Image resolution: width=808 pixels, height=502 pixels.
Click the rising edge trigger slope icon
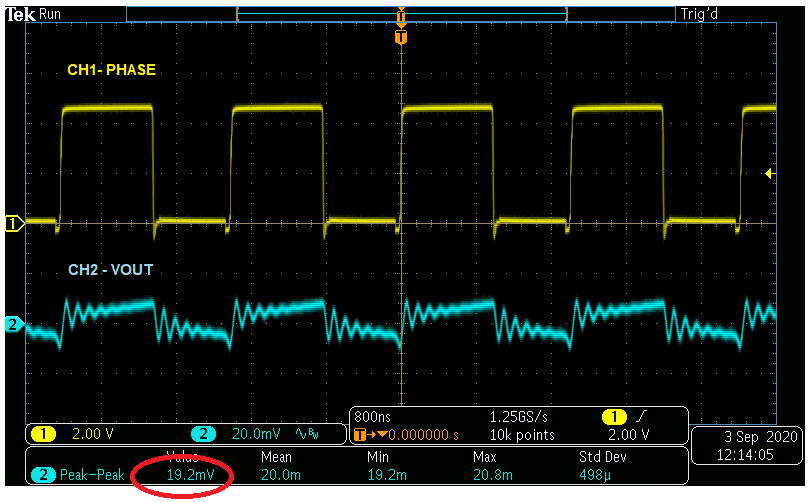click(x=641, y=416)
